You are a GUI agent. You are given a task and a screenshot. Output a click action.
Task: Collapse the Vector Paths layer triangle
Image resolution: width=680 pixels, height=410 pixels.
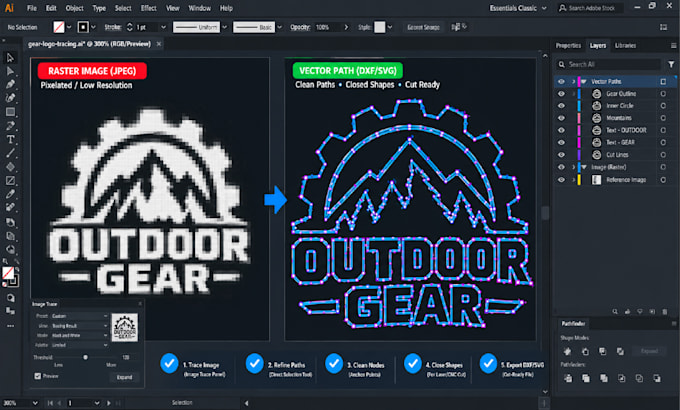584,82
